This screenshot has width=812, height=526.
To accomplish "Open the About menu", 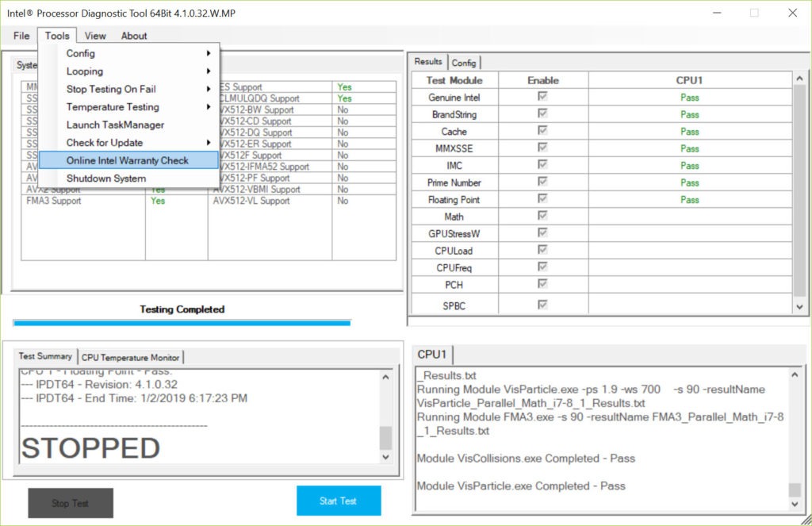I will point(134,36).
